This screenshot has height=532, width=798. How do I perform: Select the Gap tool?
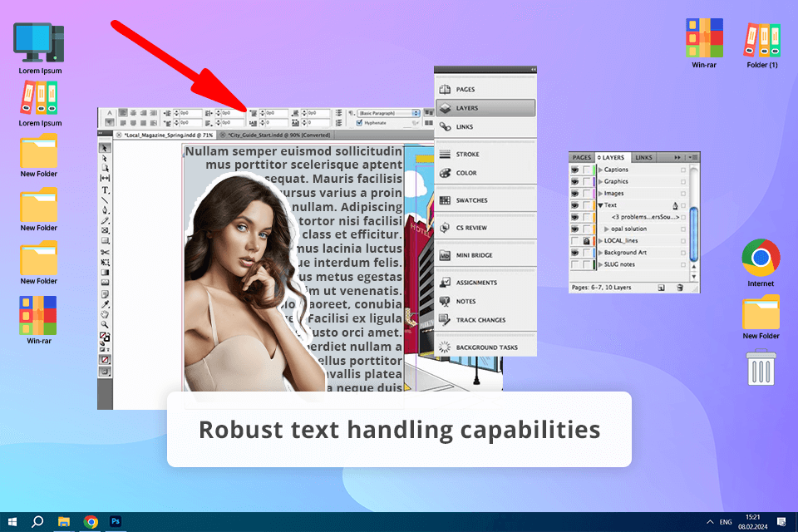tap(105, 178)
